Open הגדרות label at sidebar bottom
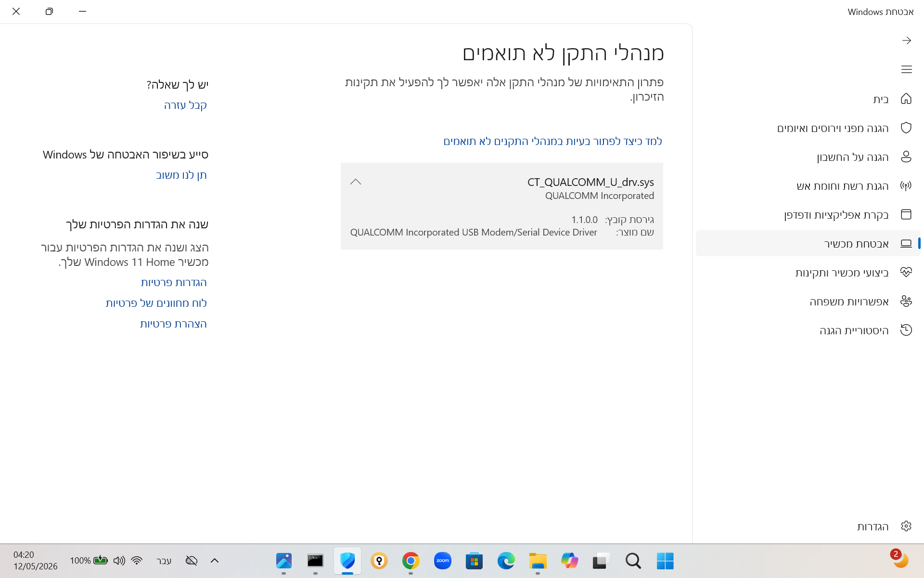Viewport: 924px width, 578px height. tap(873, 526)
